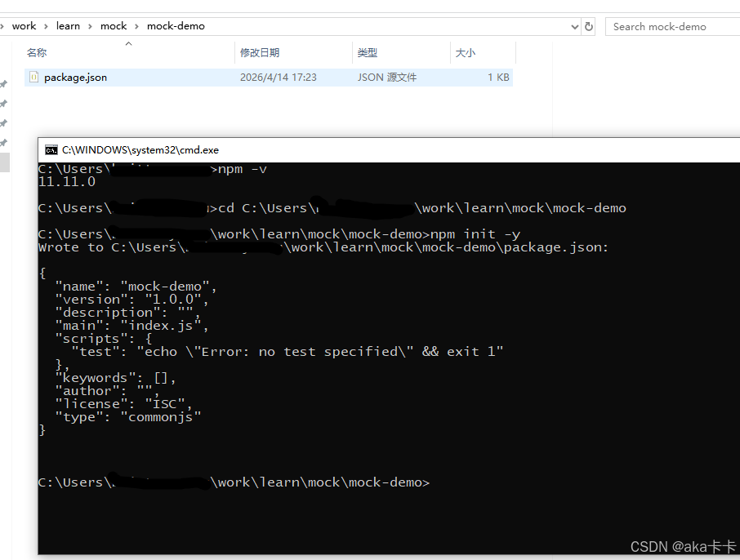Sort files by 名称 column
This screenshot has width=740, height=560.
coord(37,52)
